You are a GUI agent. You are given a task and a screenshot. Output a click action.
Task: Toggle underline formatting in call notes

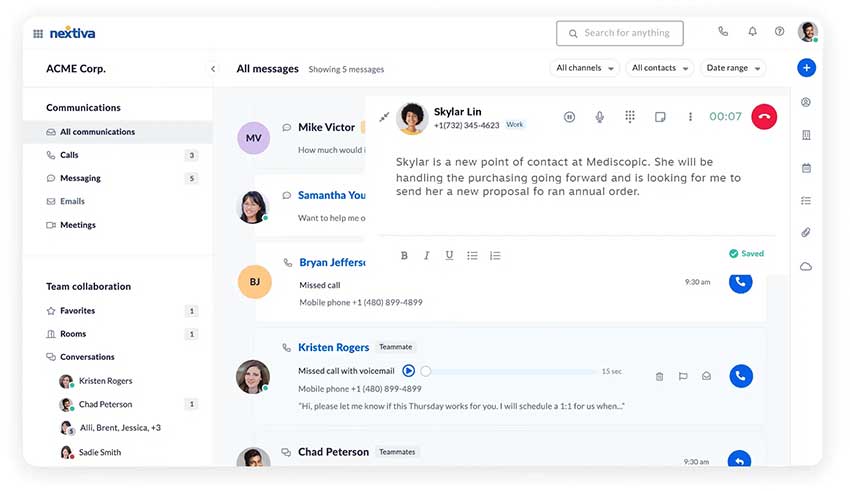pyautogui.click(x=449, y=256)
